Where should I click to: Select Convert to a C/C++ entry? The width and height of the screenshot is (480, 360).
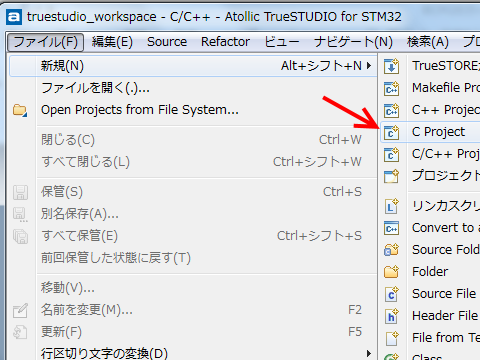click(430, 228)
